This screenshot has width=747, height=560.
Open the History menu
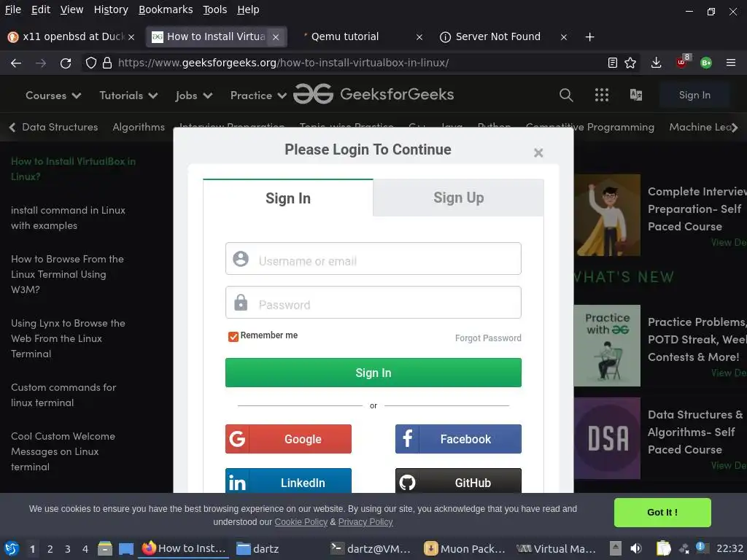(x=111, y=9)
